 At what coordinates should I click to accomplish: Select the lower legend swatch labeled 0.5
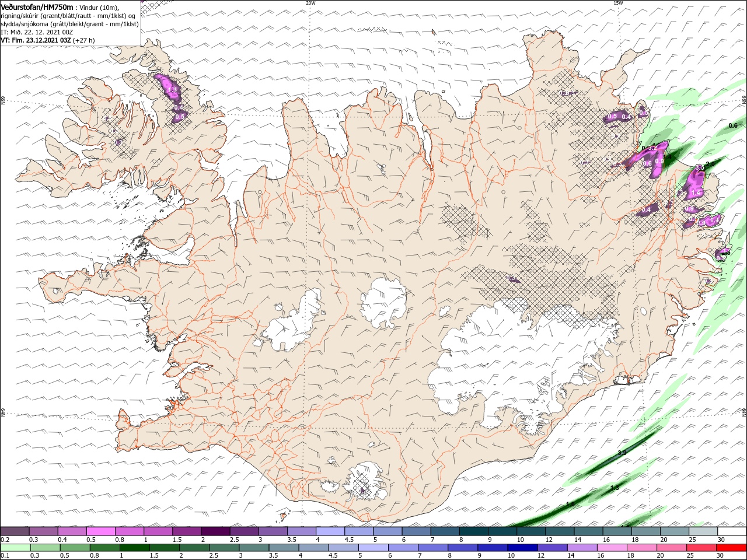[x=75, y=548]
